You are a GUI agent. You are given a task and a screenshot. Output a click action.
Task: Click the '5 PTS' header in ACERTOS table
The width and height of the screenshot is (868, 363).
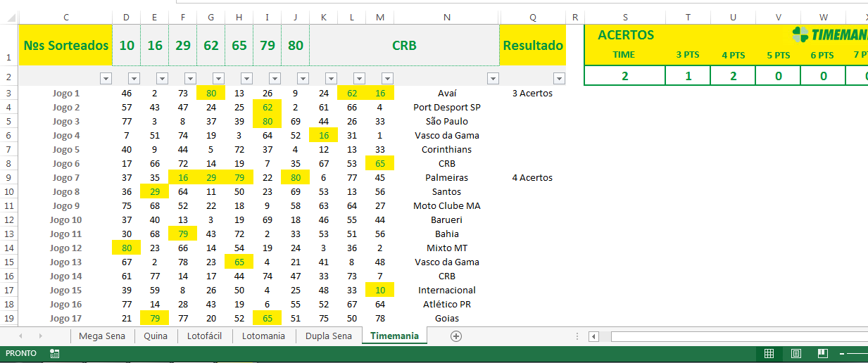[778, 55]
